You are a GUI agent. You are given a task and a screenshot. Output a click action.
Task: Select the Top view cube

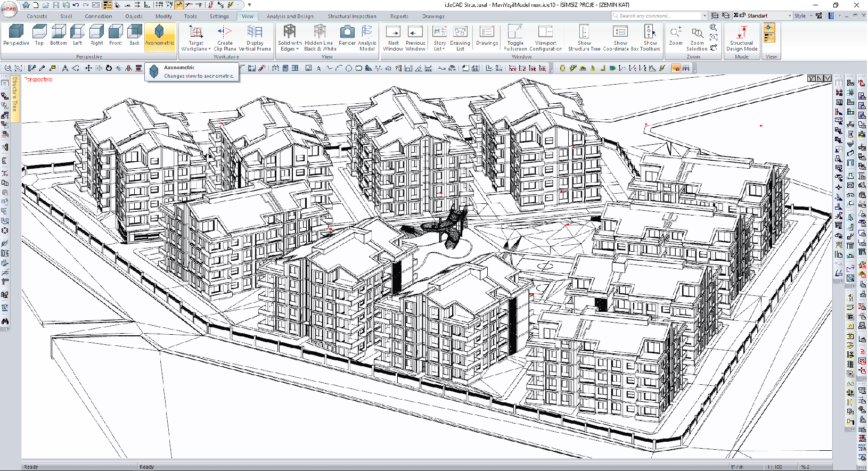pyautogui.click(x=39, y=35)
